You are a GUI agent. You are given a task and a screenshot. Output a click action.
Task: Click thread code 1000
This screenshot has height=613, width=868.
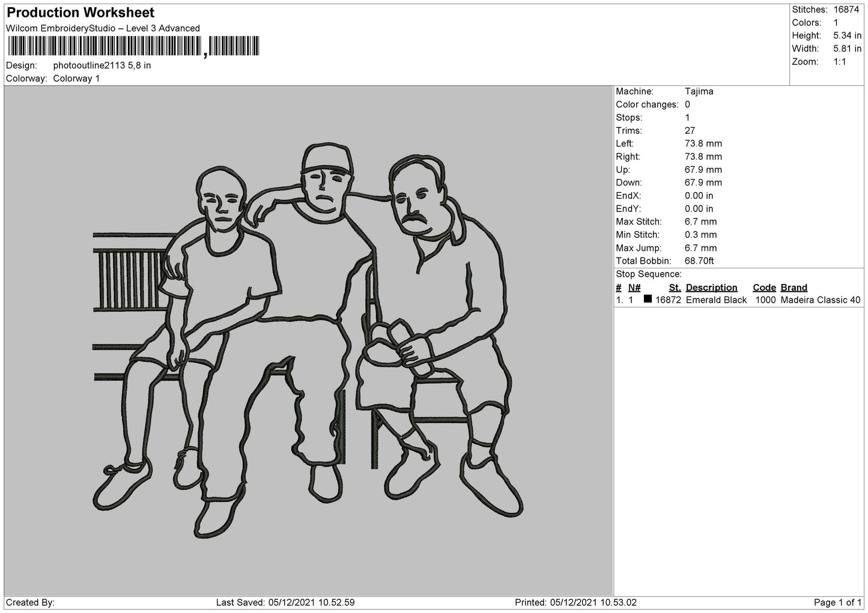(x=765, y=300)
